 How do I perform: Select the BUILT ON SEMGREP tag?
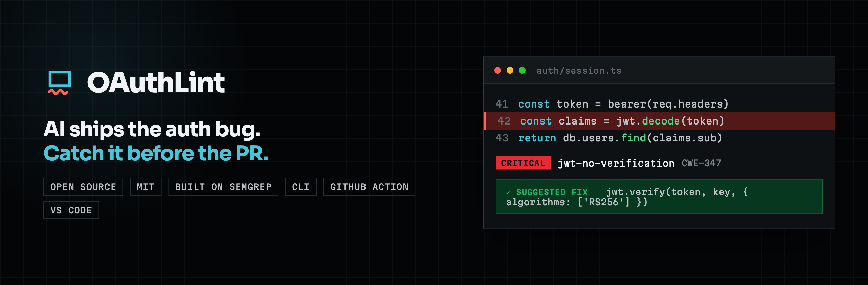point(223,187)
